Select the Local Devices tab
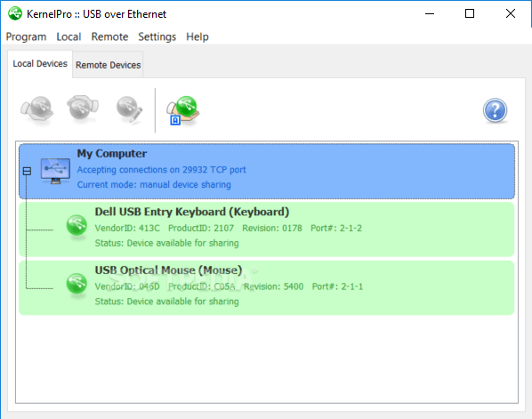 pos(40,64)
